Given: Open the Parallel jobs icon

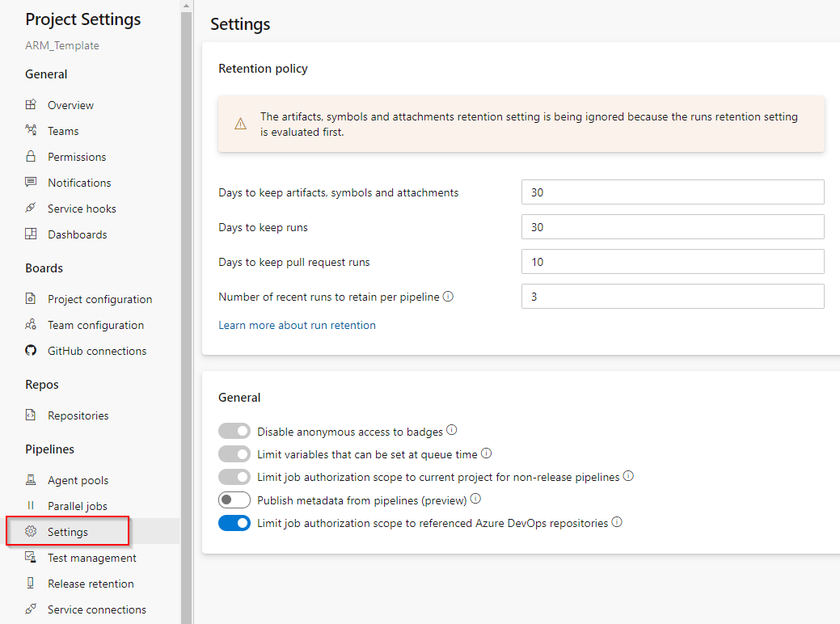Looking at the screenshot, I should coord(31,505).
